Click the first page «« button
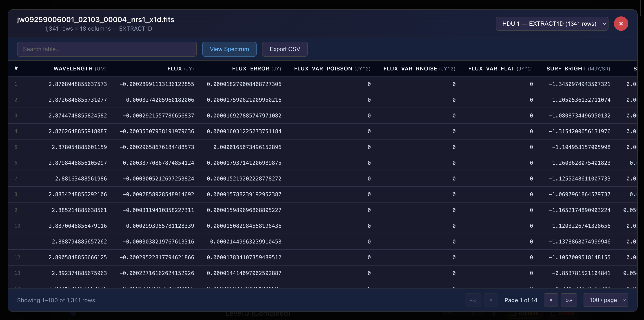644x320 pixels. point(473,300)
